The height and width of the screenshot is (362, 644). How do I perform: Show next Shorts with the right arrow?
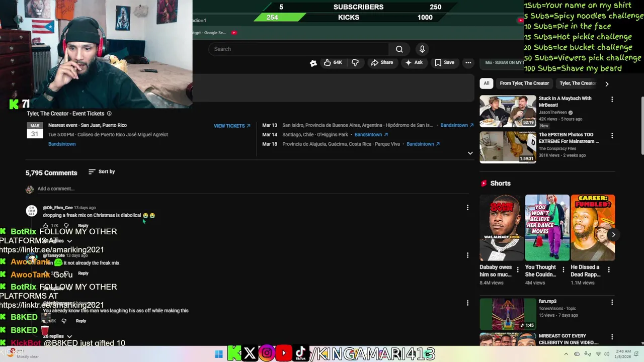tap(613, 234)
